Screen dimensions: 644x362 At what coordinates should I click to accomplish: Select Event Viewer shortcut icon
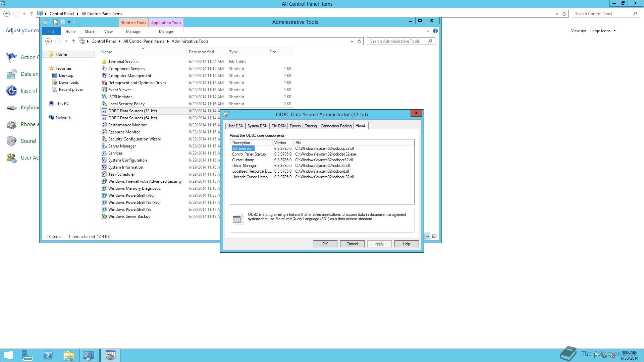[x=104, y=89]
